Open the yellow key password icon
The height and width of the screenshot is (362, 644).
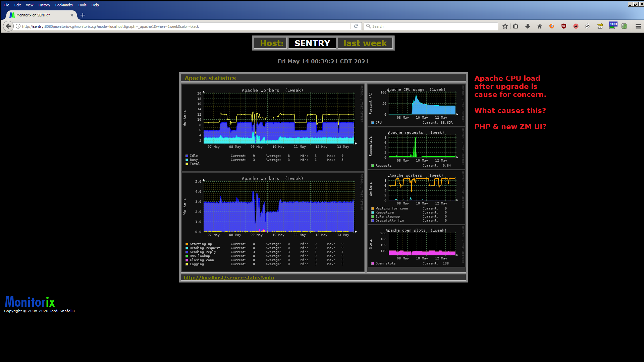[x=600, y=26]
